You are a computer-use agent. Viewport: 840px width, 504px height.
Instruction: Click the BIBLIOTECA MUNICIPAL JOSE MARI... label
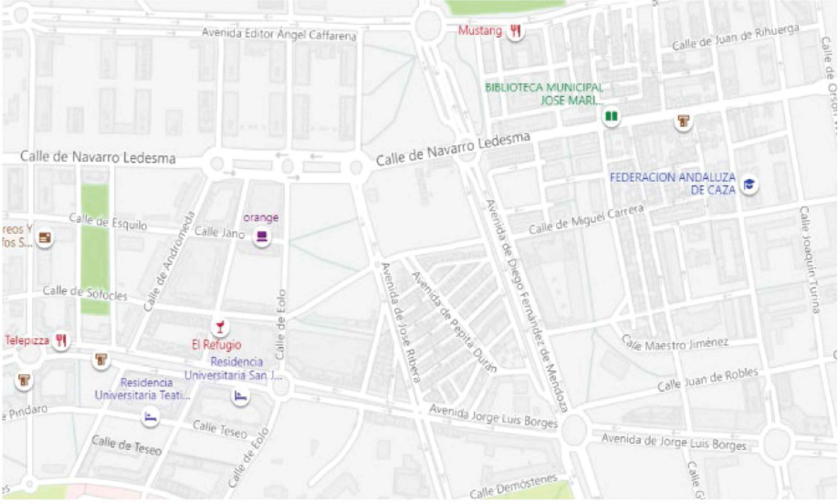(x=544, y=94)
